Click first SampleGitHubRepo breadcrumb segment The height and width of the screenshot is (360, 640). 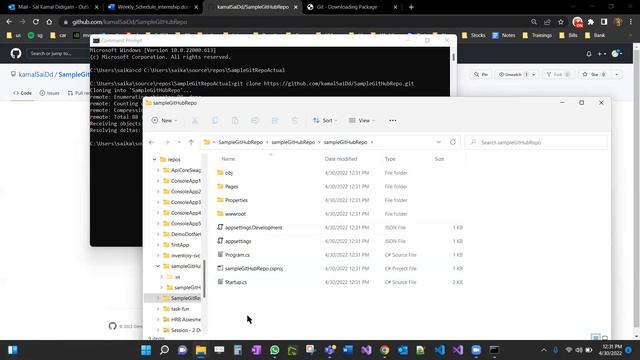[x=240, y=142]
